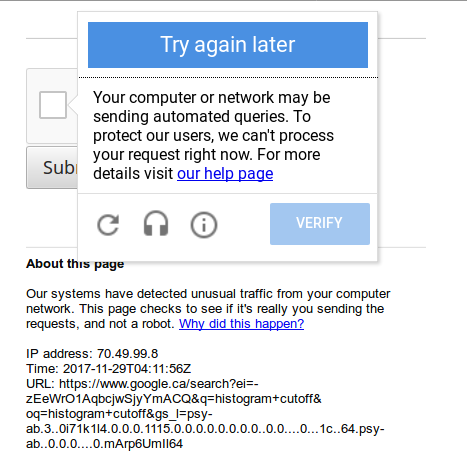Click the callout arrow beside the checkbox

73,105
